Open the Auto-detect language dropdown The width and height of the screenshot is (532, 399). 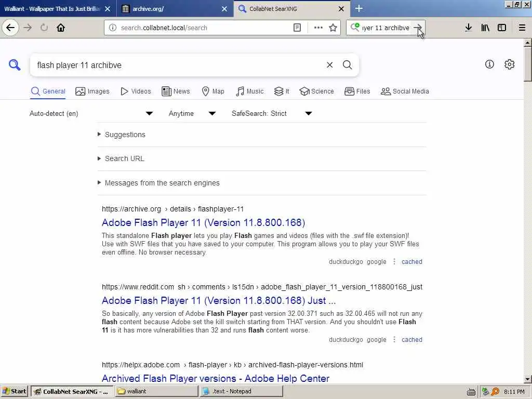click(x=91, y=113)
